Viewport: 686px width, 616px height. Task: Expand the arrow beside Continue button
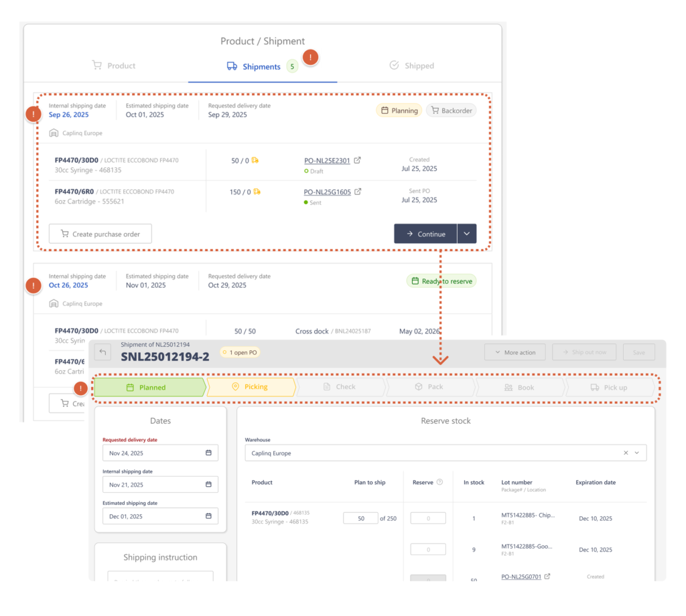coord(467,234)
